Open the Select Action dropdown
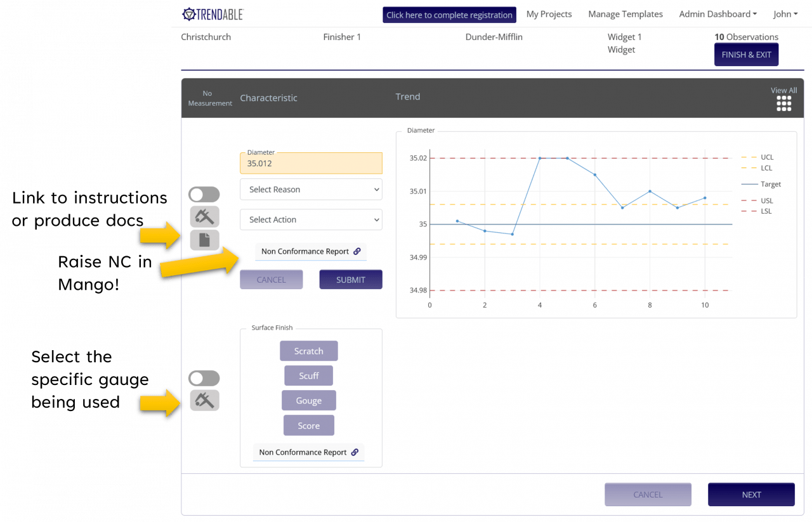This screenshot has height=522, width=812. pyautogui.click(x=311, y=219)
